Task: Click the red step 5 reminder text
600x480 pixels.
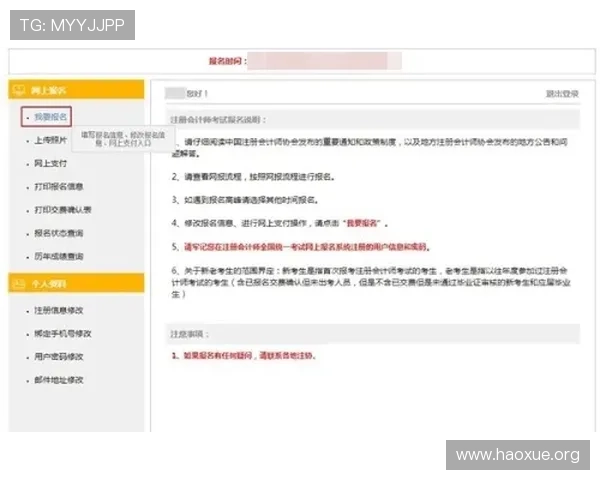Action: (x=307, y=247)
